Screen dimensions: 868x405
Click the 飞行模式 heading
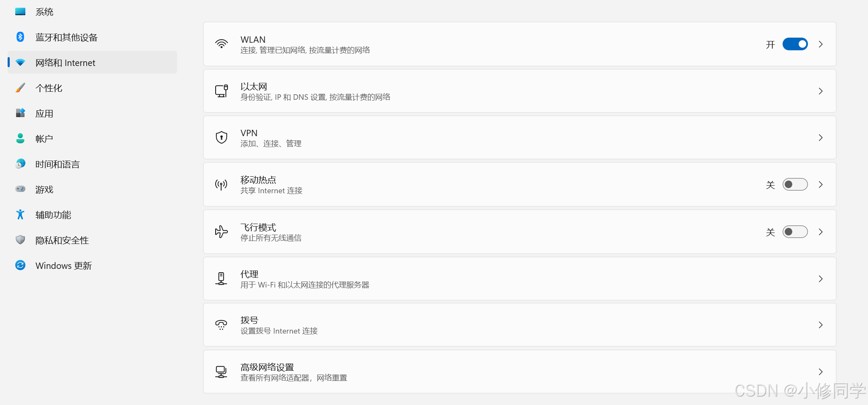[258, 227]
